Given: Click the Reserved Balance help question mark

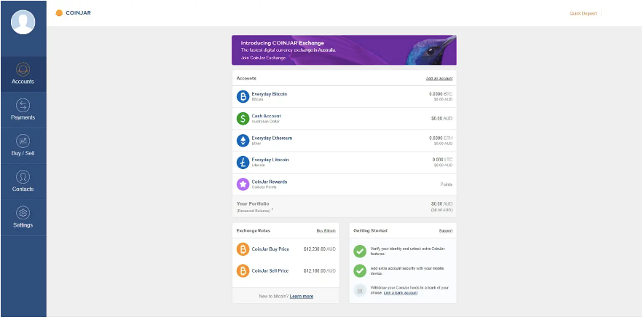Looking at the screenshot, I should click(272, 209).
